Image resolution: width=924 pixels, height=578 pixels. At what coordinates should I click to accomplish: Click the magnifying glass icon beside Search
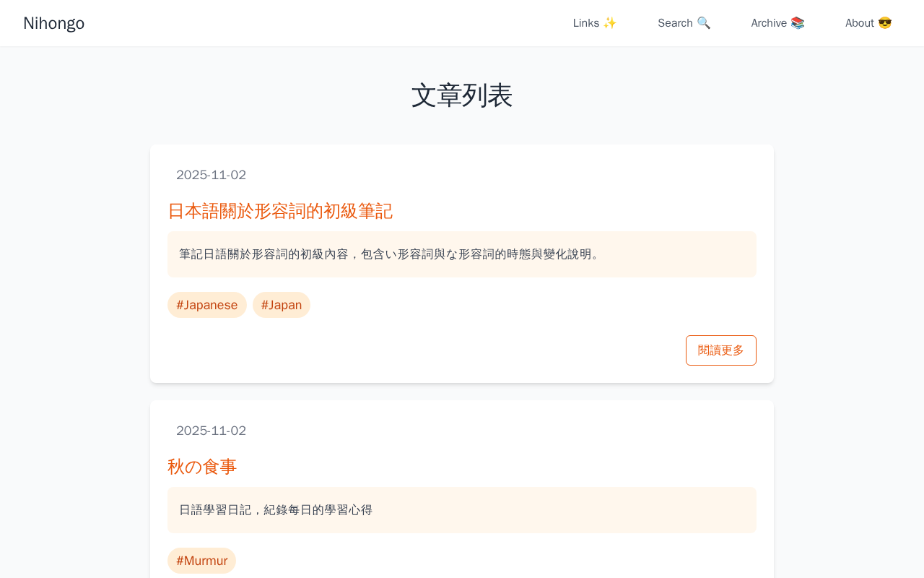pos(704,23)
